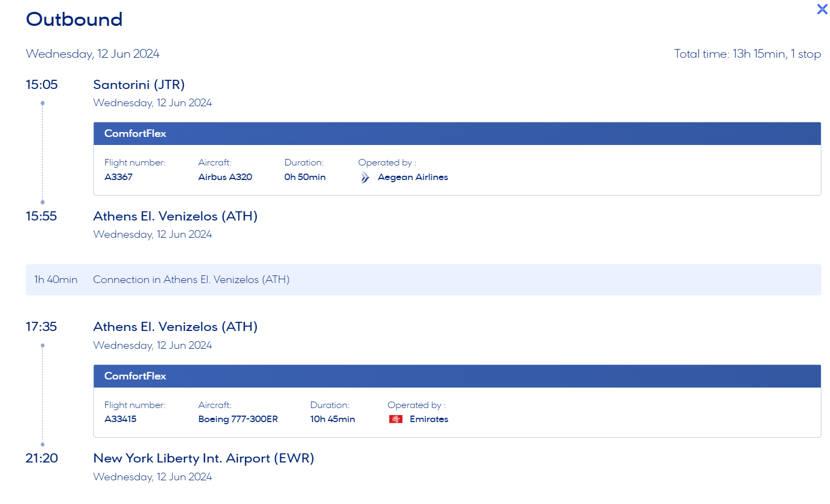Image resolution: width=830 pixels, height=504 pixels.
Task: Click flight number A33415
Action: click(x=120, y=419)
